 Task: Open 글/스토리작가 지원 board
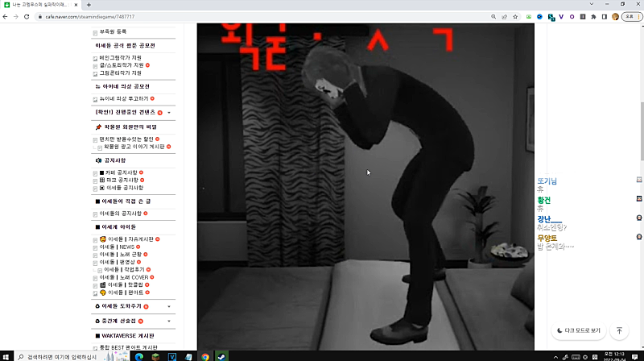click(122, 65)
